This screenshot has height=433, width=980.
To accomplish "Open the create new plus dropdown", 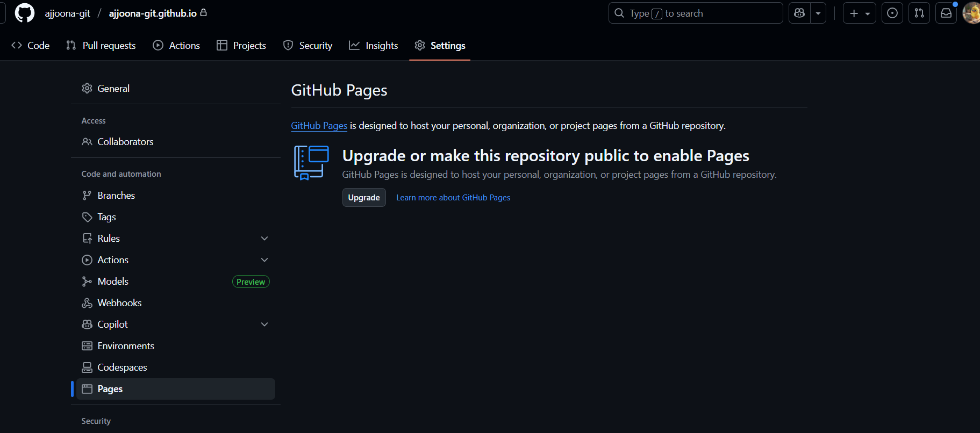I will [859, 13].
